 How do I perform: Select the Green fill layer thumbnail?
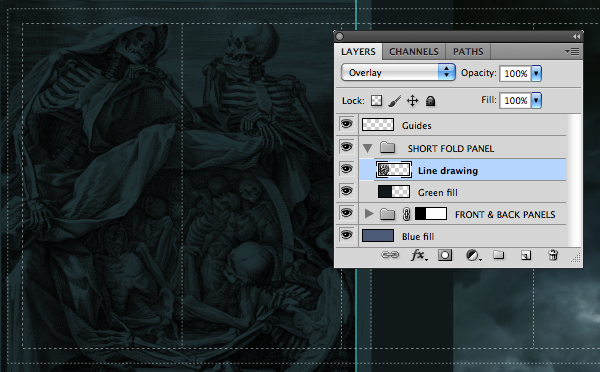pyautogui.click(x=394, y=191)
